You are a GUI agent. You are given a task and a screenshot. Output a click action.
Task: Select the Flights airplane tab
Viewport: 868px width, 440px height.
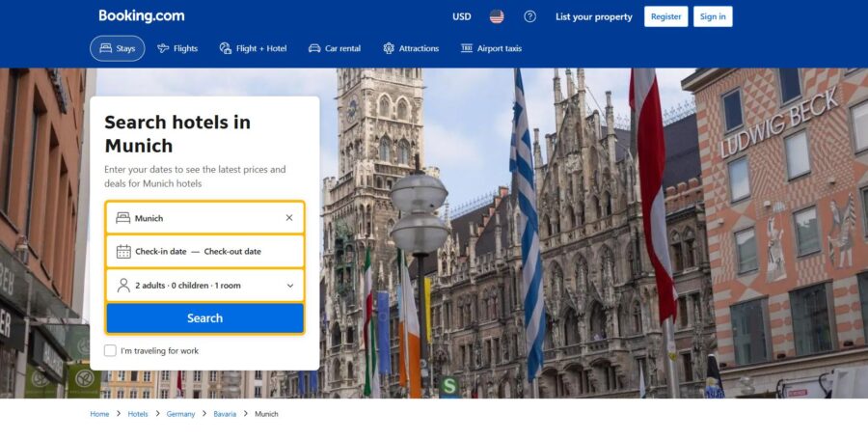[177, 48]
